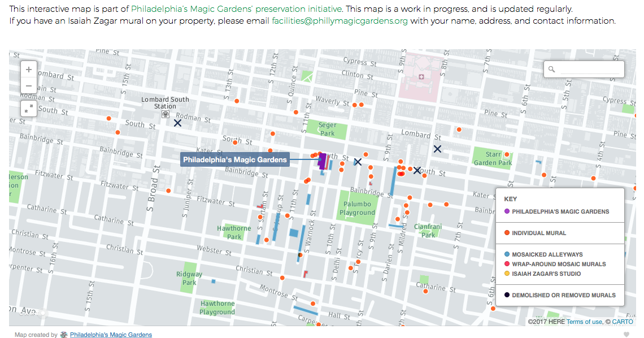Click blue alleyway strip by S Warnock St

pyautogui.click(x=302, y=242)
